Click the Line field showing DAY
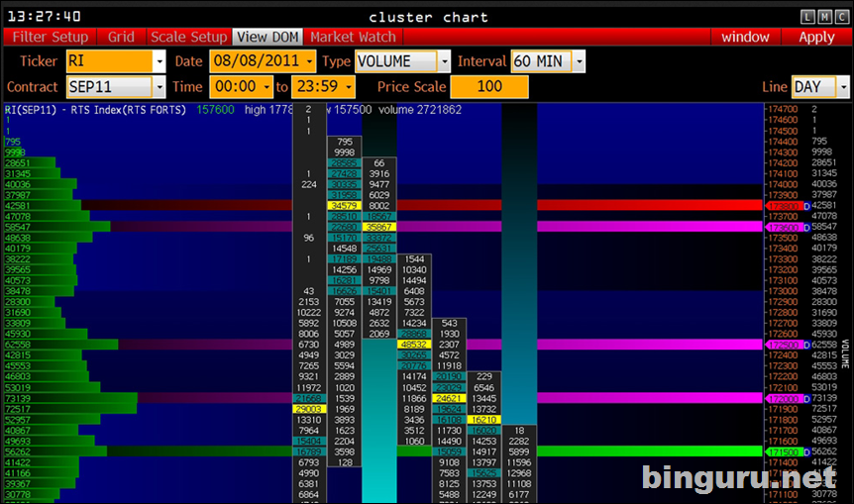The width and height of the screenshot is (854, 504). tap(813, 86)
